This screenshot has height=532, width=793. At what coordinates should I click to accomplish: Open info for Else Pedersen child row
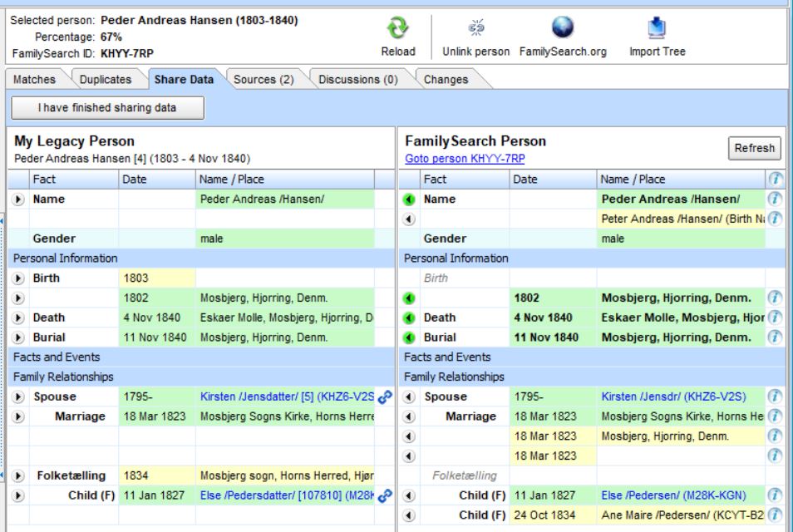point(776,495)
